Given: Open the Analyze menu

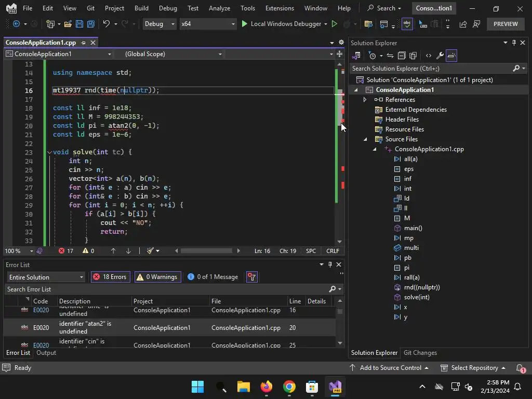Looking at the screenshot, I should point(220,8).
